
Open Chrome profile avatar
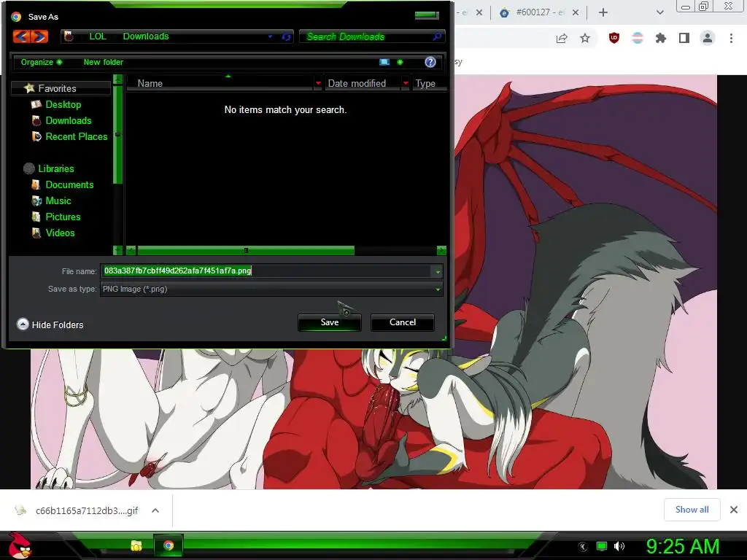pyautogui.click(x=708, y=38)
